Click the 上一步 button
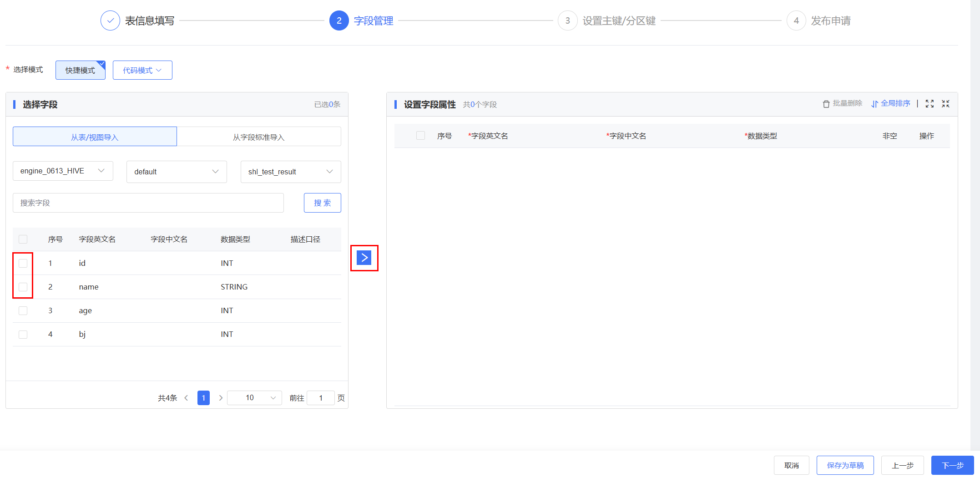 (x=903, y=465)
